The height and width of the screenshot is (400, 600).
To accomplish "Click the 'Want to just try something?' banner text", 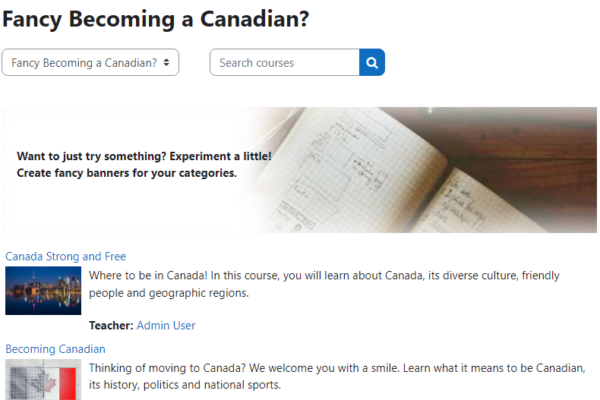I will 144,157.
